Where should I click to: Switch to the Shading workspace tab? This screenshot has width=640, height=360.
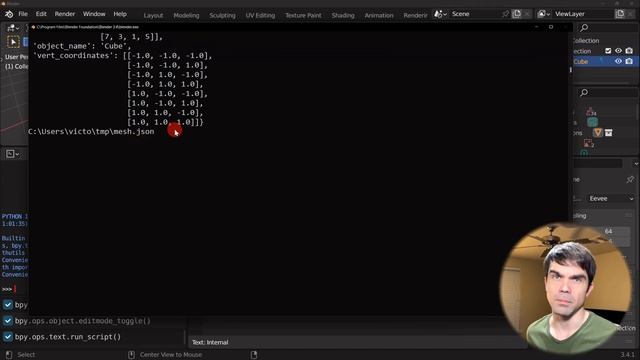[x=343, y=15]
